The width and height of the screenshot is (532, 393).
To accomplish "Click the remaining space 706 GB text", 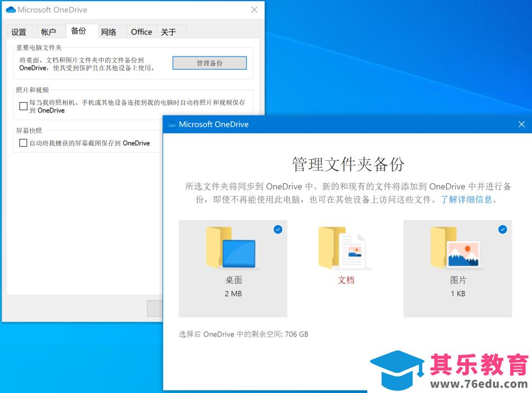I will [244, 334].
